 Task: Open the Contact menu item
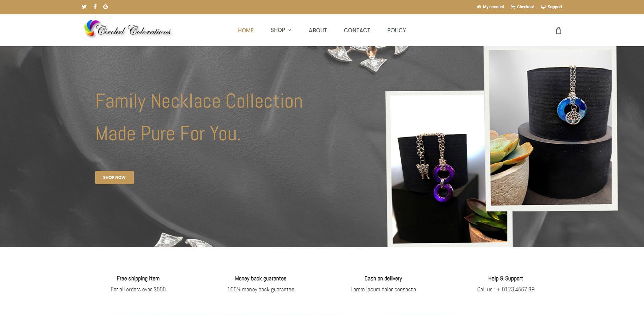coord(357,30)
